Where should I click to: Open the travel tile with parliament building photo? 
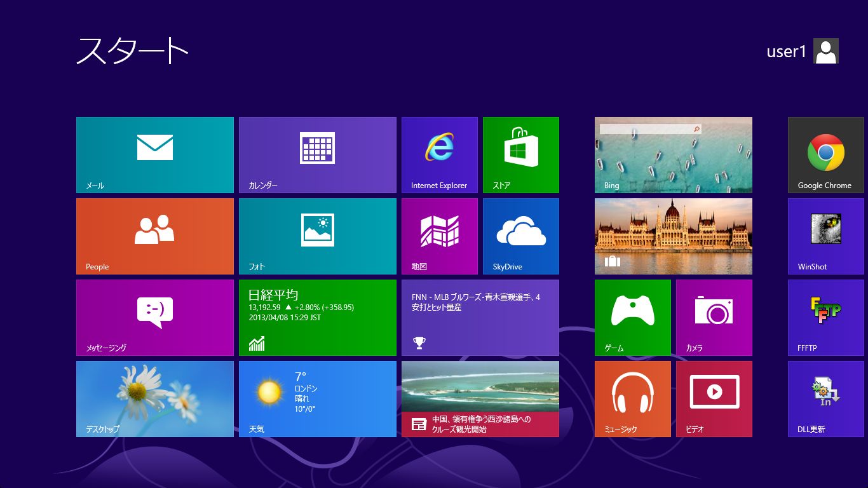674,236
